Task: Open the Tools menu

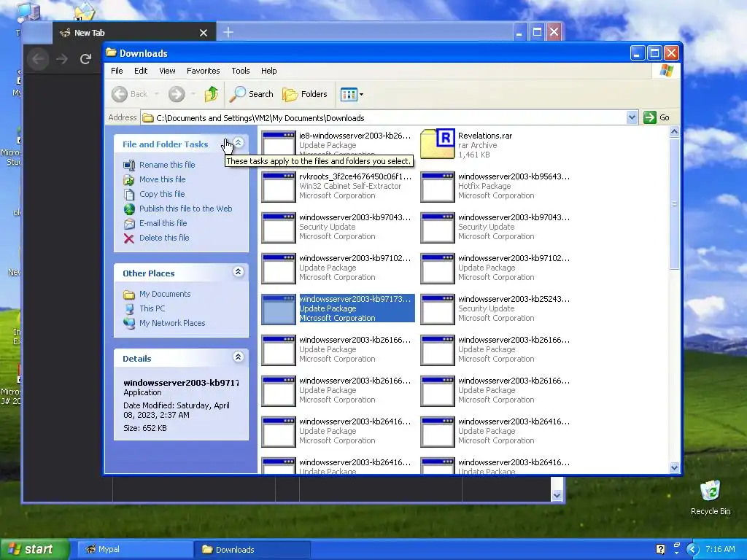Action: point(241,71)
